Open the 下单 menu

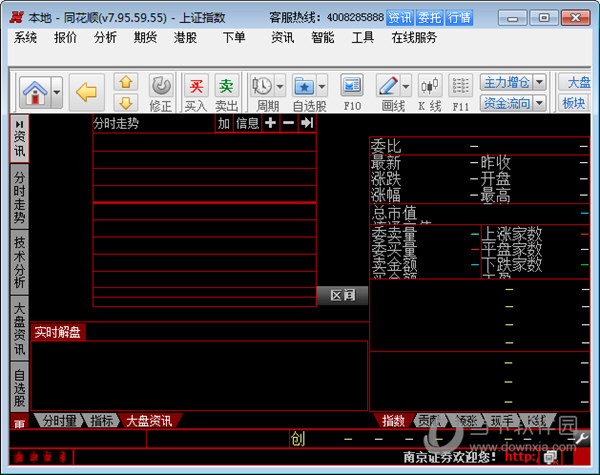coord(234,38)
